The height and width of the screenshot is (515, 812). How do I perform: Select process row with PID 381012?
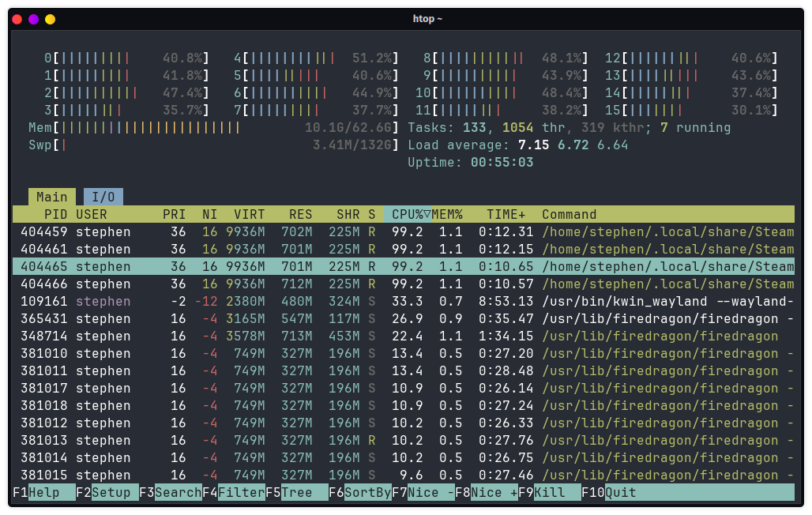point(404,423)
